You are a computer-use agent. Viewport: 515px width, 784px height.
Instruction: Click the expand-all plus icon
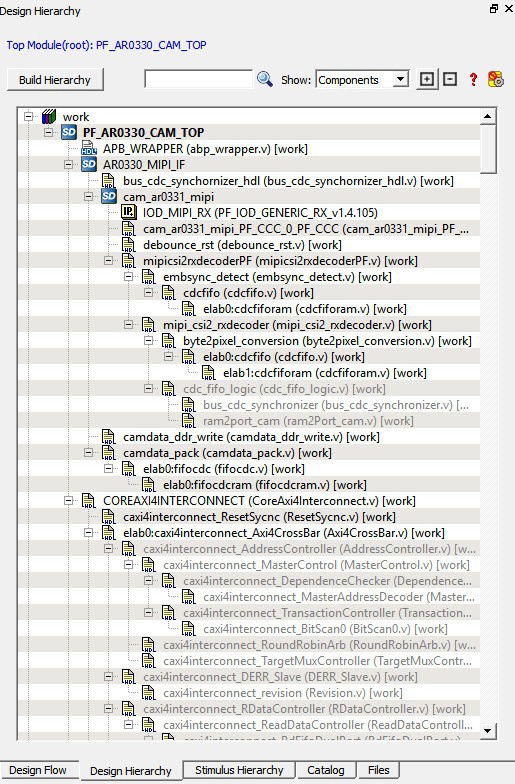click(426, 79)
